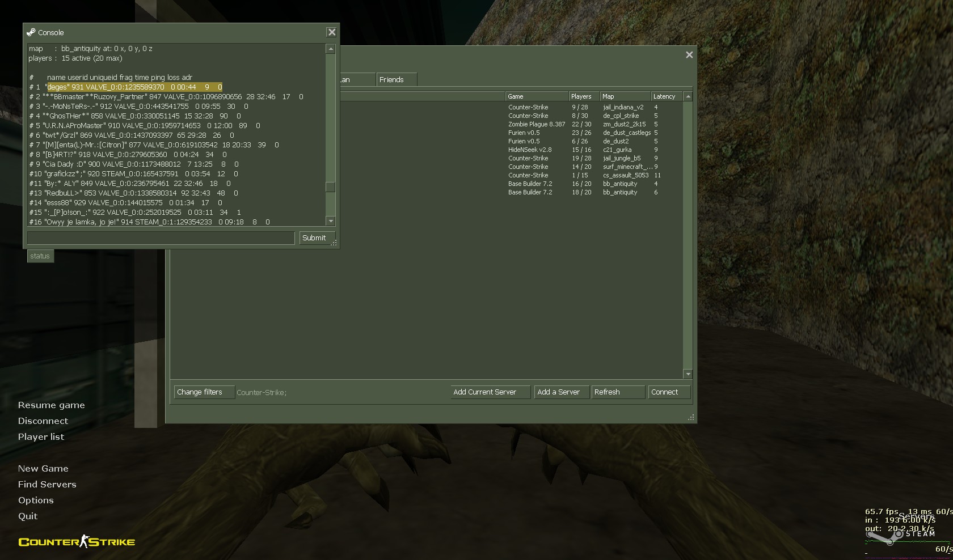Screen dimensions: 953x560
Task: Click the Connect button
Action: click(x=668, y=392)
